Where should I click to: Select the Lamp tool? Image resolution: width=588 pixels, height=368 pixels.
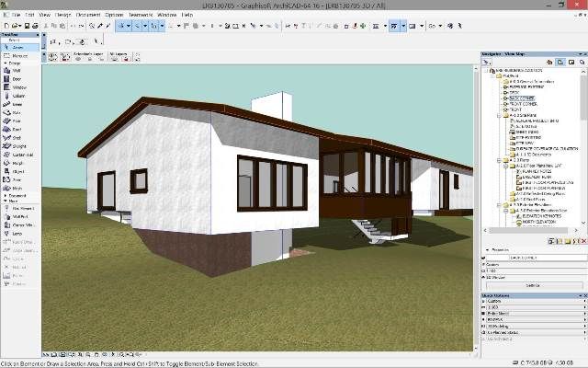click(x=19, y=234)
